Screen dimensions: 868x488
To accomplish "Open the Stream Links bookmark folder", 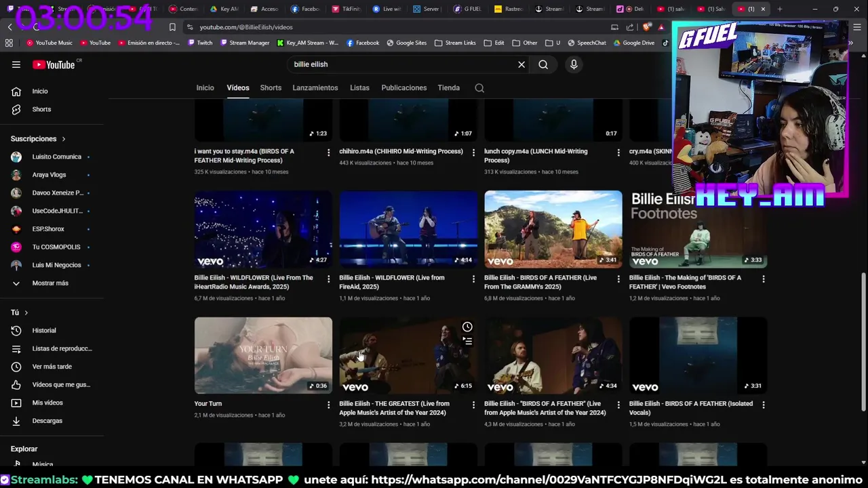I will pyautogui.click(x=455, y=43).
